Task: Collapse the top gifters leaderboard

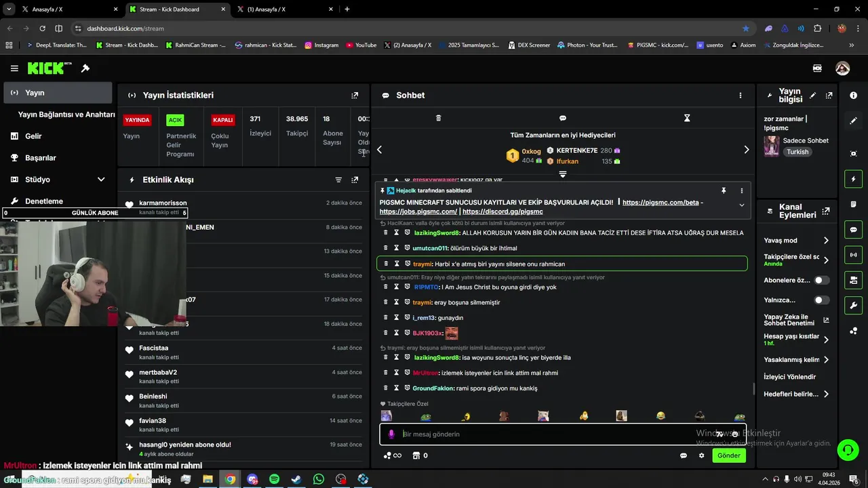Action: [x=562, y=175]
